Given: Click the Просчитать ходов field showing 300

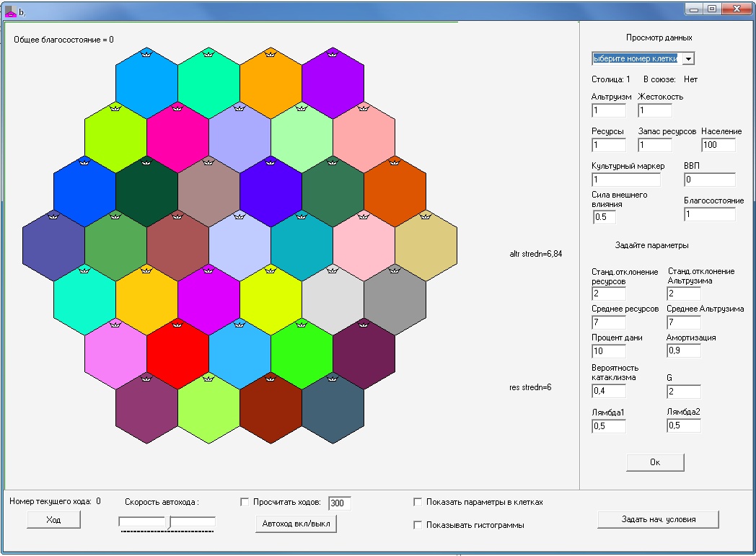Looking at the screenshot, I should coord(340,503).
